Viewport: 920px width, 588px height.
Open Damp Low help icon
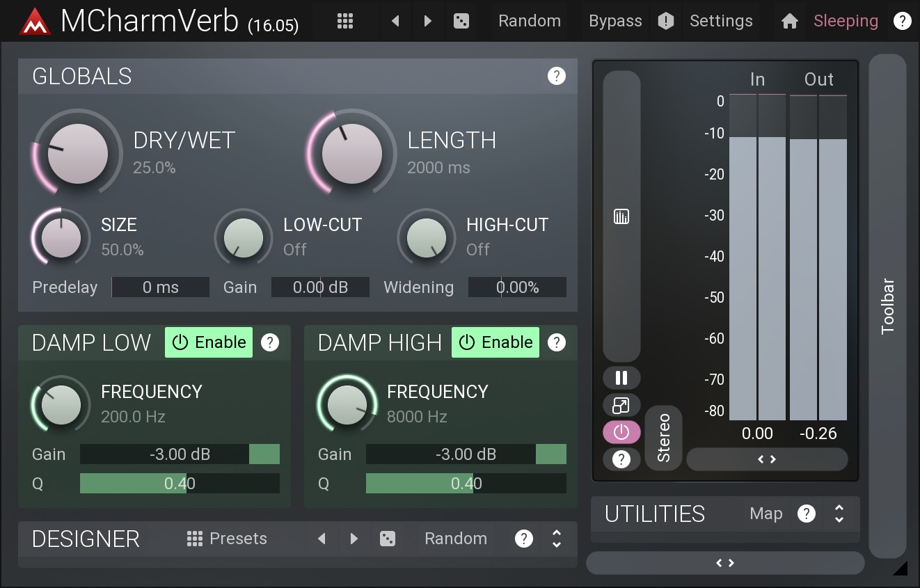270,342
